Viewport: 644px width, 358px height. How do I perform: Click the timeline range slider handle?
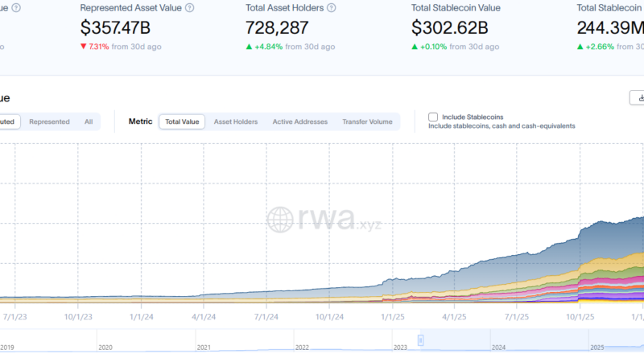click(419, 340)
